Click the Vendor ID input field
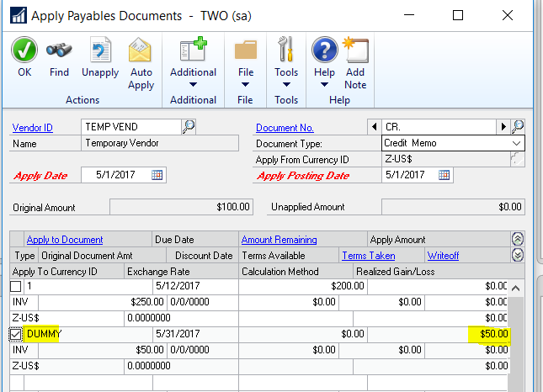Viewport: 543px width, 392px height. 130,127
